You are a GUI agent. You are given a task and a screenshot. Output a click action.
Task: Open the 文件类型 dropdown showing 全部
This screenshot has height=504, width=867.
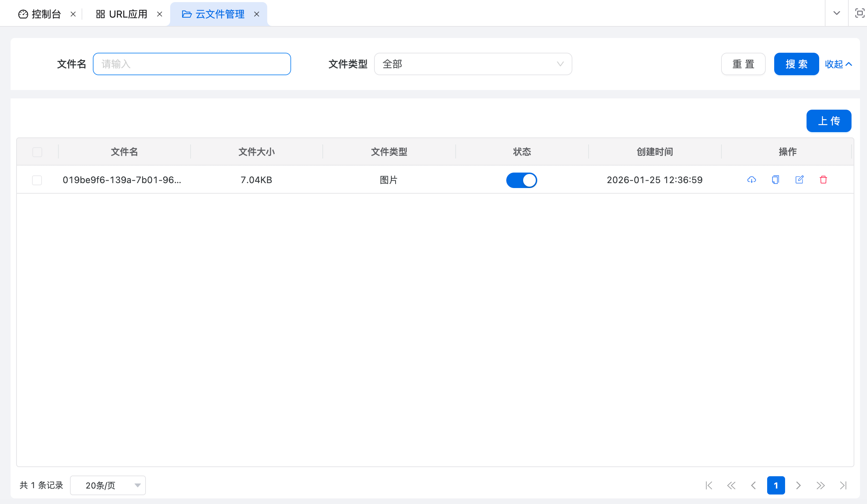point(473,64)
